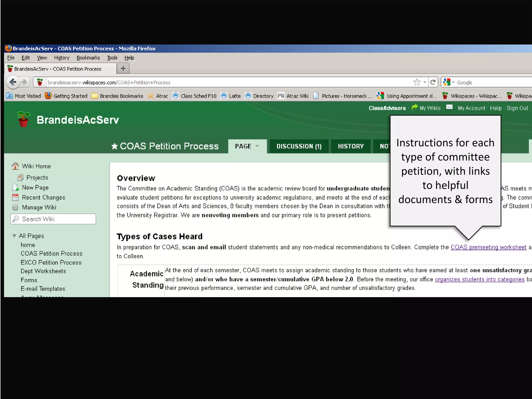Click the My Account link
This screenshot has height=399, width=532.
[471, 108]
